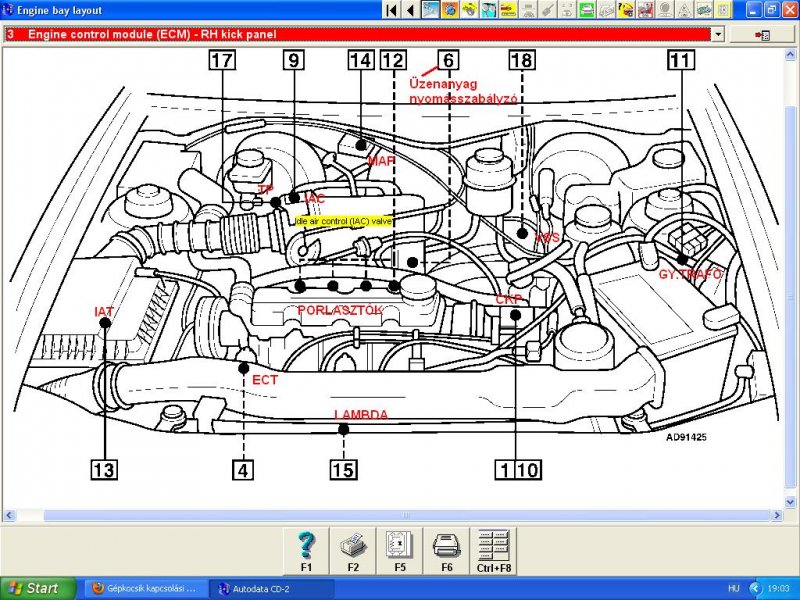This screenshot has height=600, width=800.
Task: Open the orange gear toolbar icon
Action: pyautogui.click(x=450, y=10)
